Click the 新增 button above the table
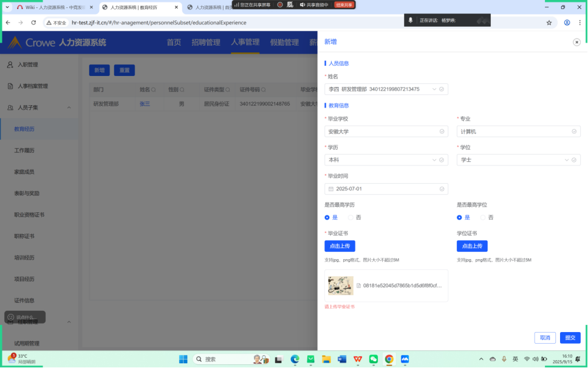This screenshot has width=588, height=368. pos(100,70)
